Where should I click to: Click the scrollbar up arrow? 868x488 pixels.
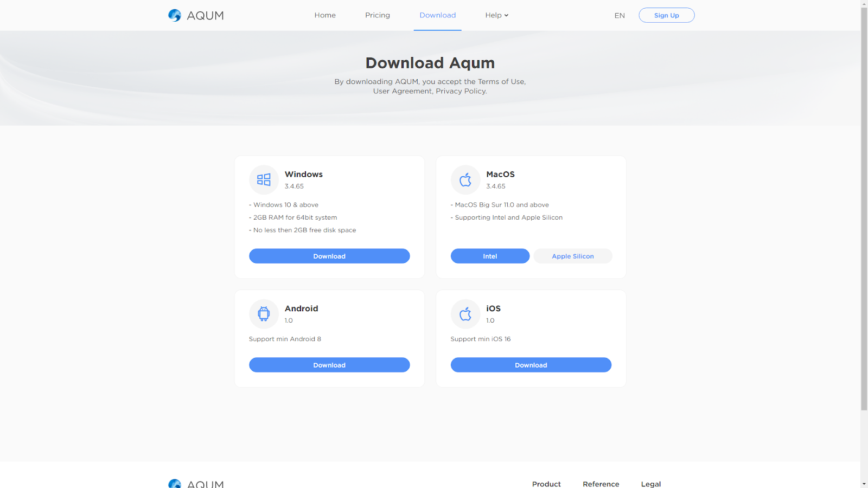(864, 4)
